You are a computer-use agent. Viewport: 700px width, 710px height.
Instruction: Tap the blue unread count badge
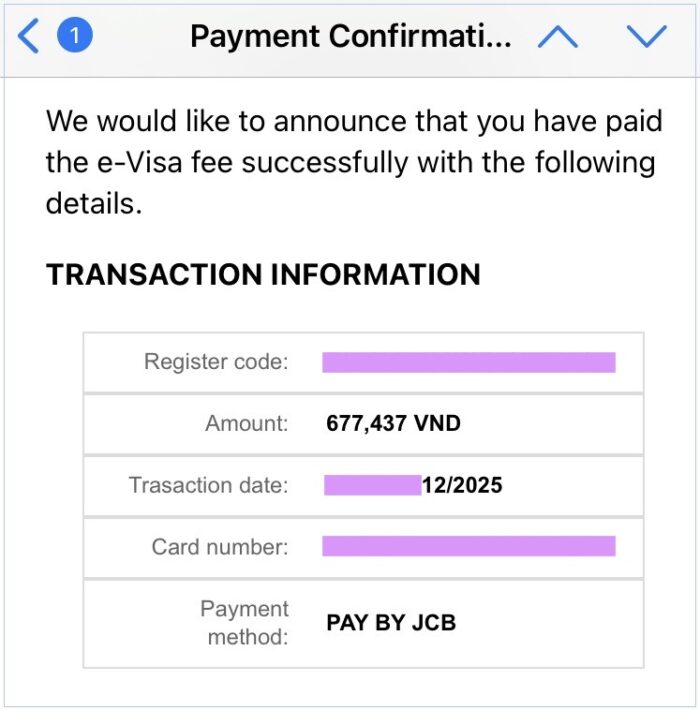click(75, 37)
